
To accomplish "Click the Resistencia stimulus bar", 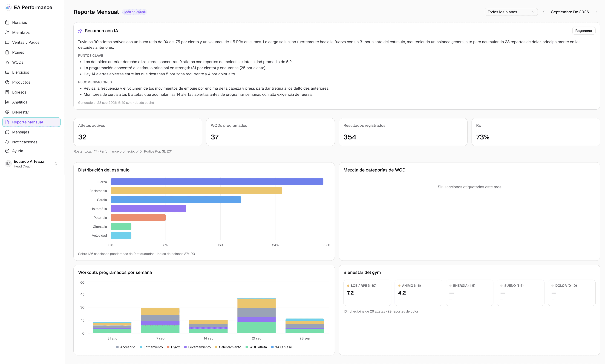I will tap(196, 191).
